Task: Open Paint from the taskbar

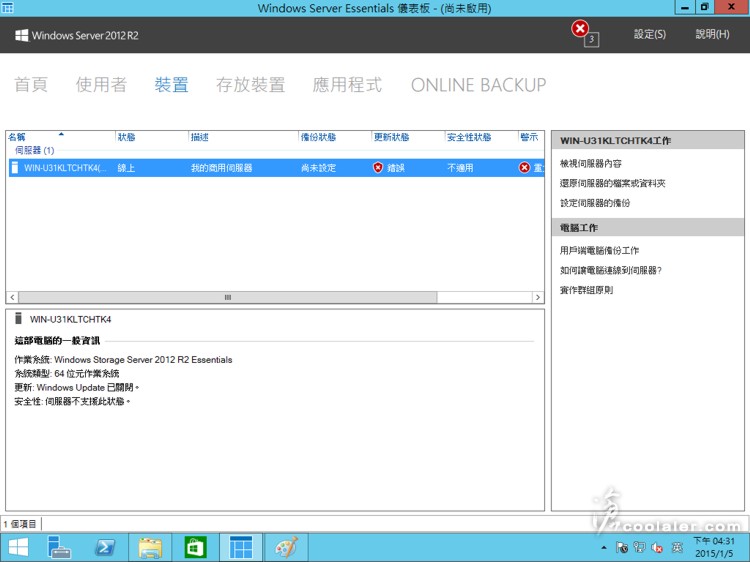Action: pyautogui.click(x=287, y=547)
